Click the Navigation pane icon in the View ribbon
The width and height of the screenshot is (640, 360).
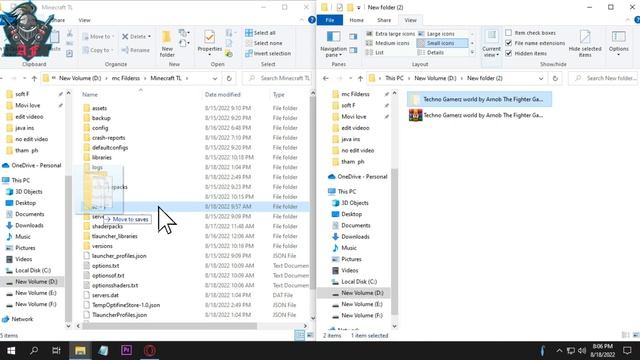click(x=333, y=37)
